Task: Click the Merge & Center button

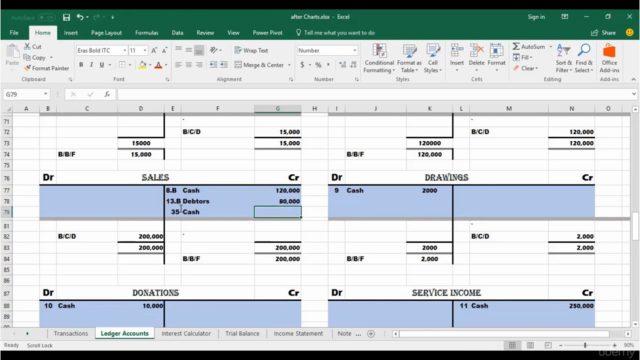Action: (260, 65)
